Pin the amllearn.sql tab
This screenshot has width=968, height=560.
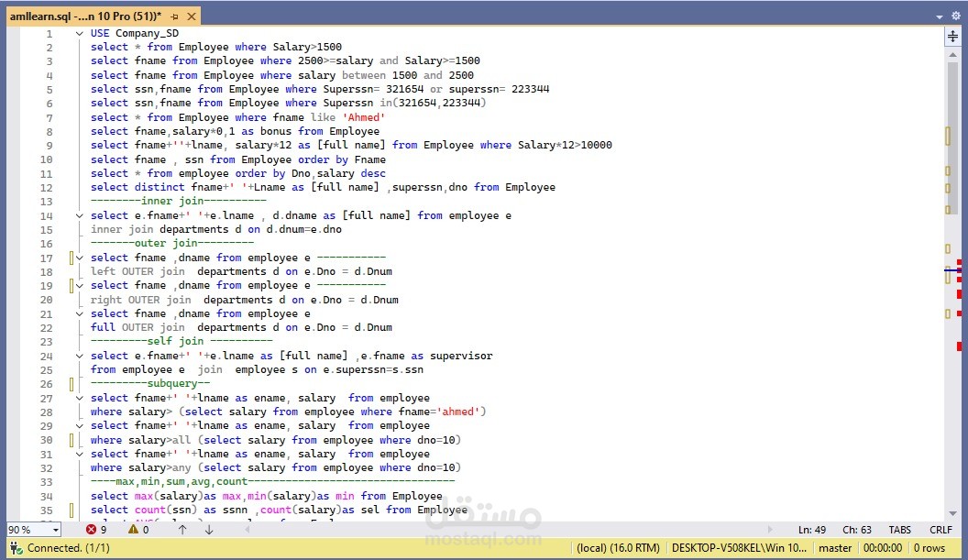click(175, 16)
